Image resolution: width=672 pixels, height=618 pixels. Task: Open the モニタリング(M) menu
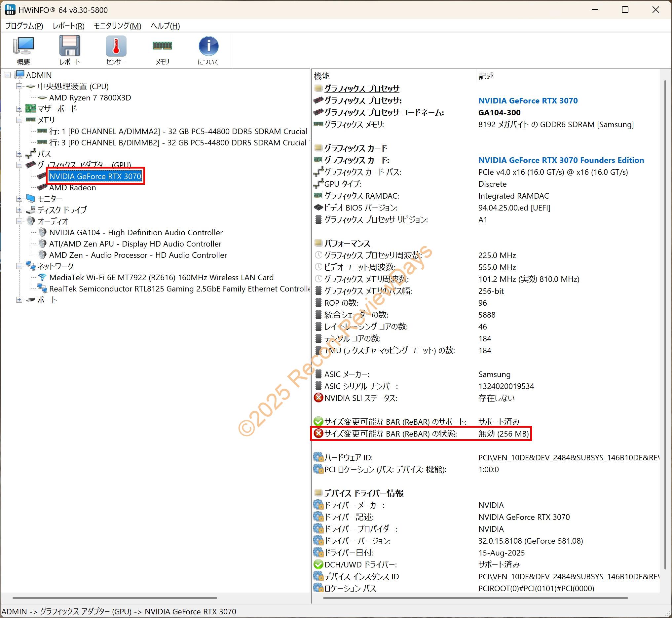(x=117, y=26)
